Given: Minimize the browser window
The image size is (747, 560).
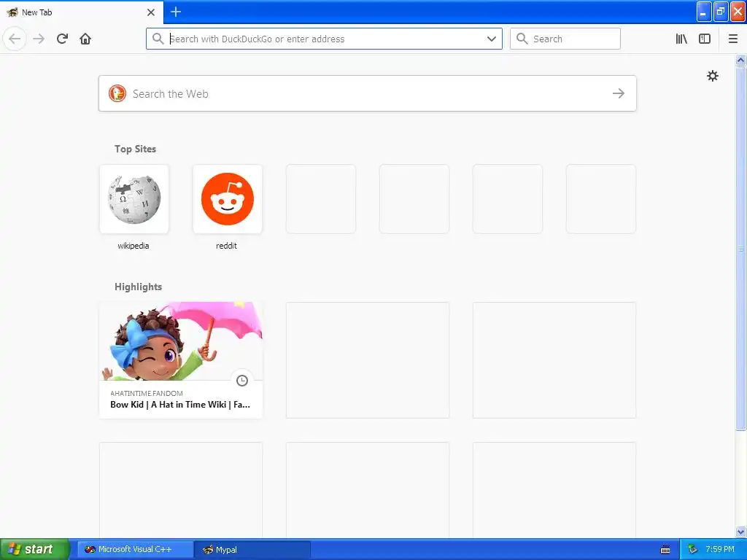Looking at the screenshot, I should [704, 12].
